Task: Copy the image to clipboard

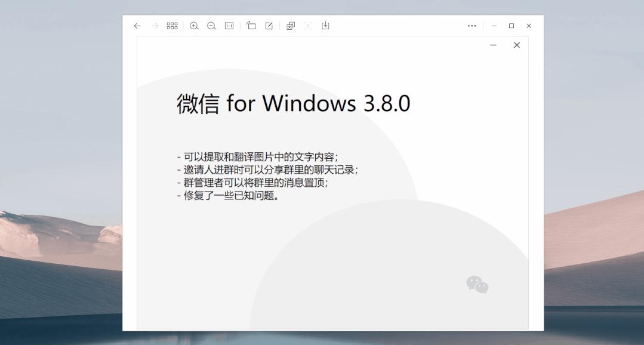Action: [x=290, y=26]
